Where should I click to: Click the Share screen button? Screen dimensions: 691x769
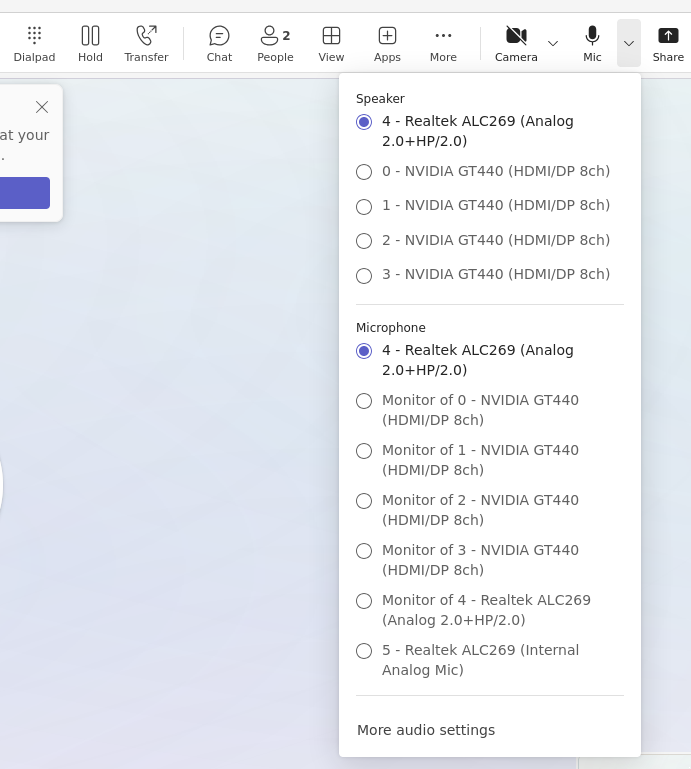[x=668, y=44]
